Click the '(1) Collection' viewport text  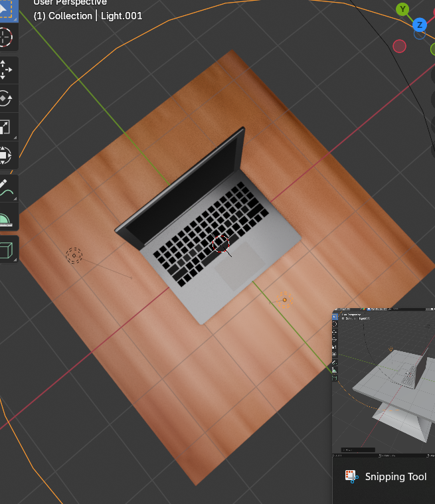(x=63, y=16)
